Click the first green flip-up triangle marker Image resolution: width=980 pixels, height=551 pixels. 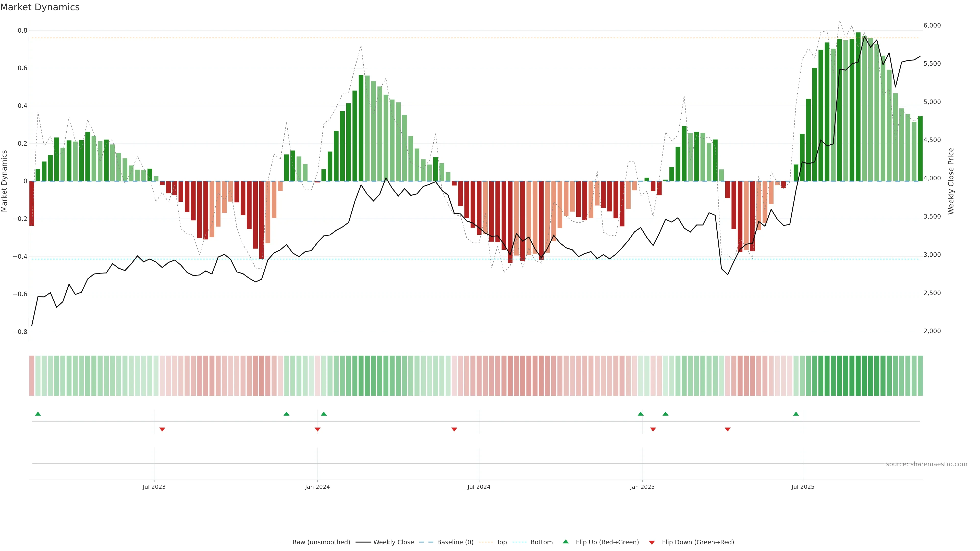[38, 414]
